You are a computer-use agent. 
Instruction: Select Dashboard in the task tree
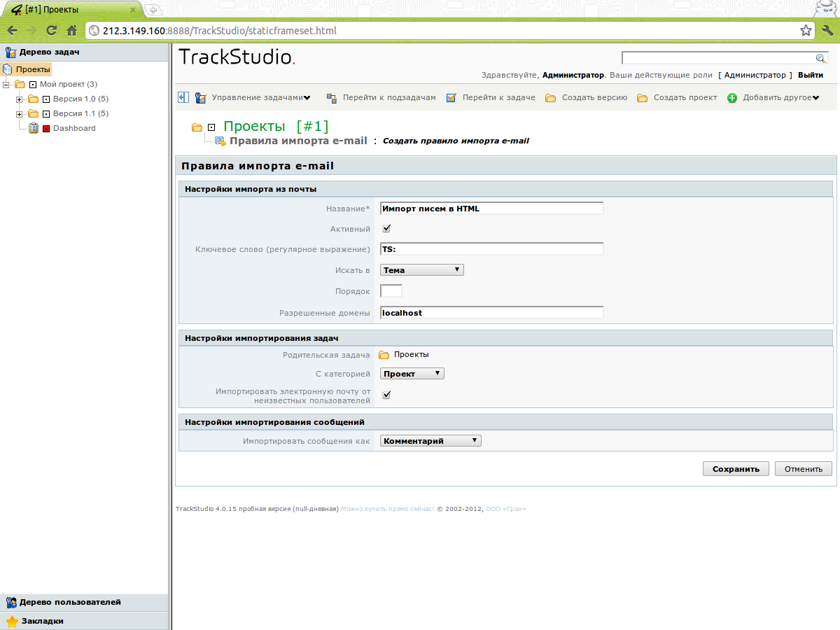point(74,128)
